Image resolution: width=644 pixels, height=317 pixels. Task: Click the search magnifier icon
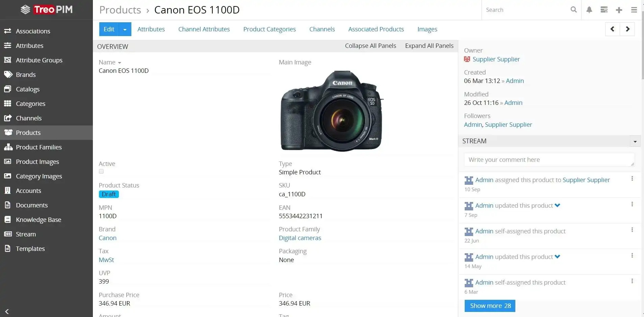coord(573,10)
